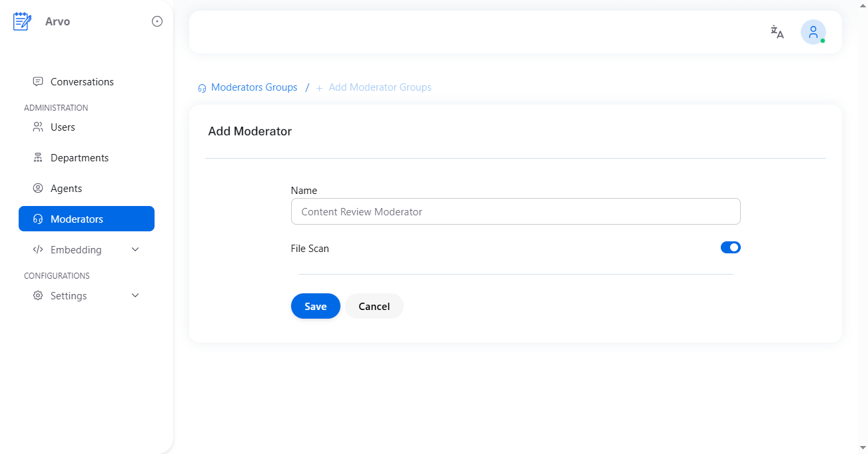Image resolution: width=868 pixels, height=454 pixels.
Task: Disable the File Scan toggle
Action: click(x=731, y=247)
